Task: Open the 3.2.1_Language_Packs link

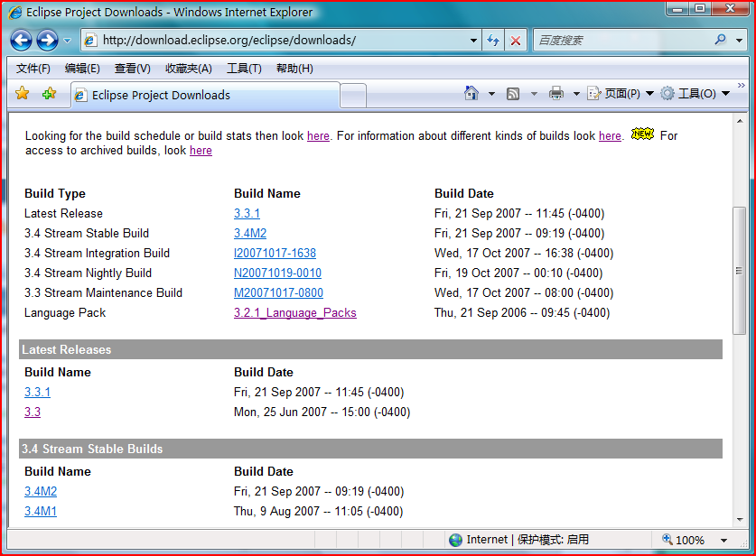Action: click(x=295, y=312)
